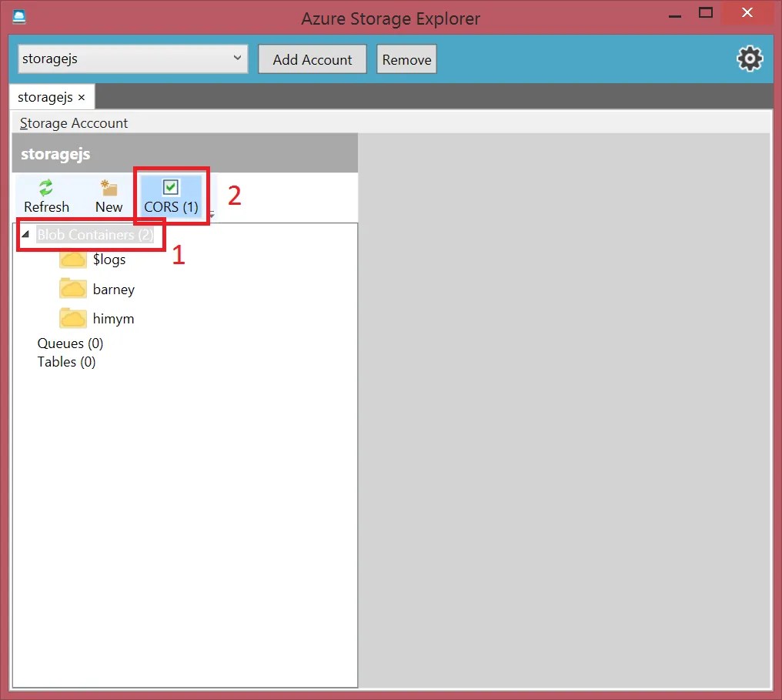The width and height of the screenshot is (782, 700).
Task: Open the settings gear icon
Action: (x=749, y=59)
